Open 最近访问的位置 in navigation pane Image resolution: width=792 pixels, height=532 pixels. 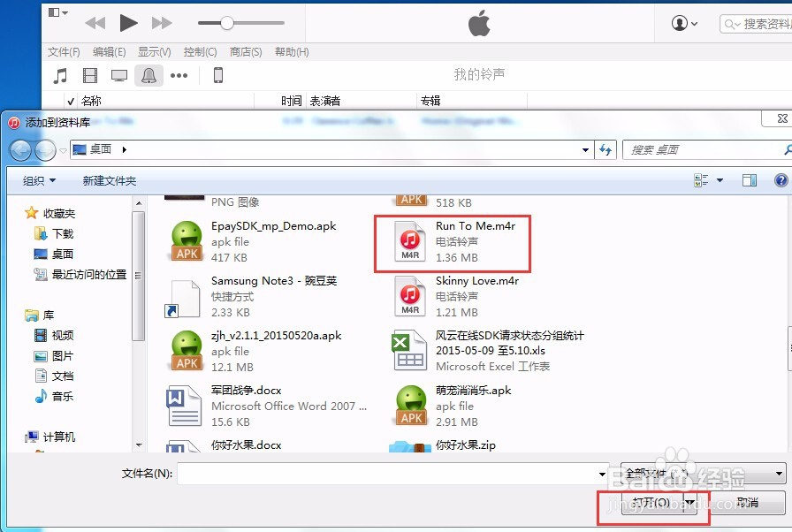coord(80,275)
